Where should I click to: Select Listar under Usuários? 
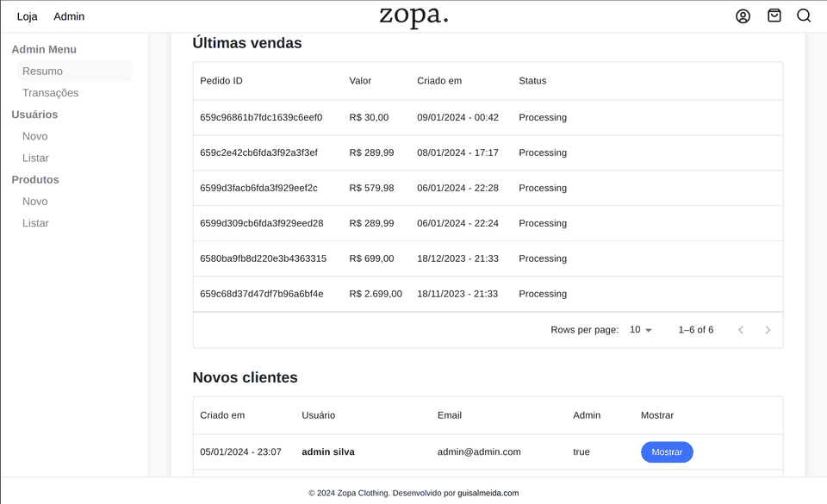tap(35, 158)
